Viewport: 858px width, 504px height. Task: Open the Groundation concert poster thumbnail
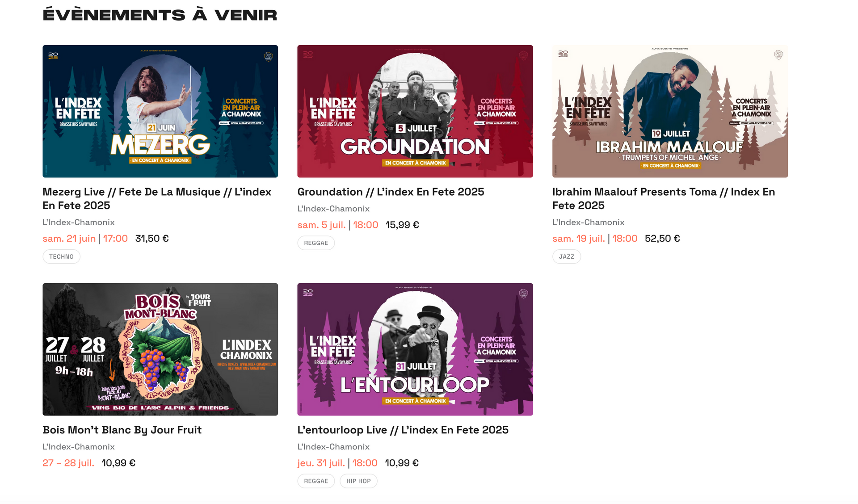pyautogui.click(x=415, y=111)
